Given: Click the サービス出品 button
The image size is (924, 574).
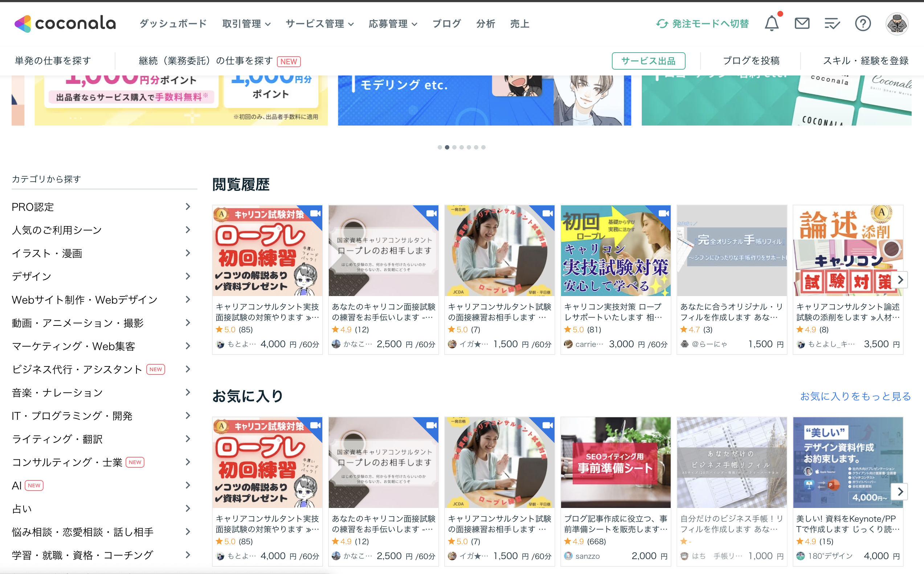Looking at the screenshot, I should click(648, 61).
